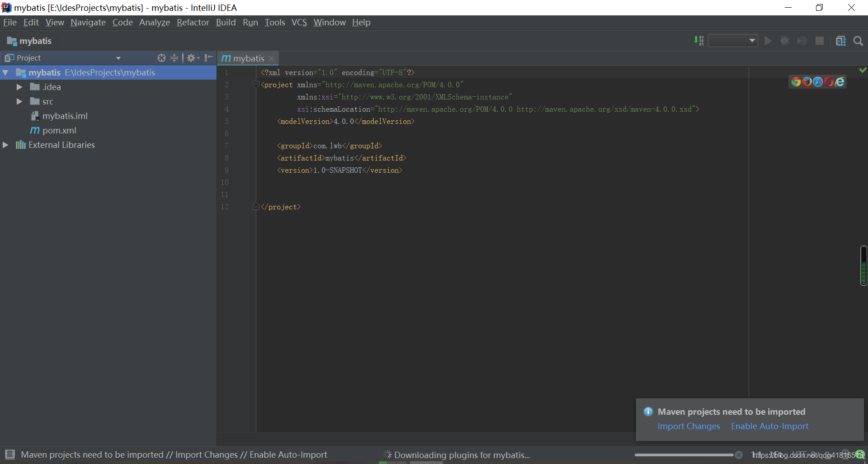Select the src folder row
Screen dimensions: 868x464
pos(108,101)
